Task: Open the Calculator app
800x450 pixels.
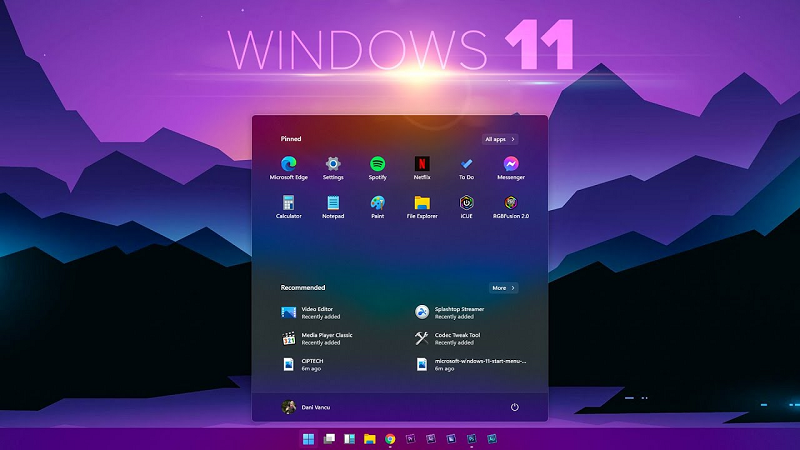Action: [x=288, y=207]
